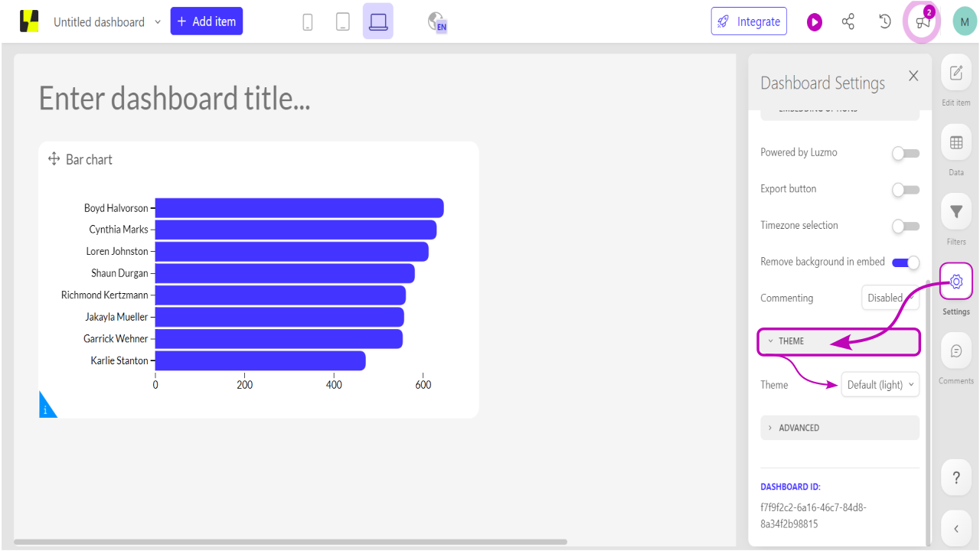The width and height of the screenshot is (980, 551).
Task: Select the desktop laptop screen view icon
Action: (x=378, y=22)
